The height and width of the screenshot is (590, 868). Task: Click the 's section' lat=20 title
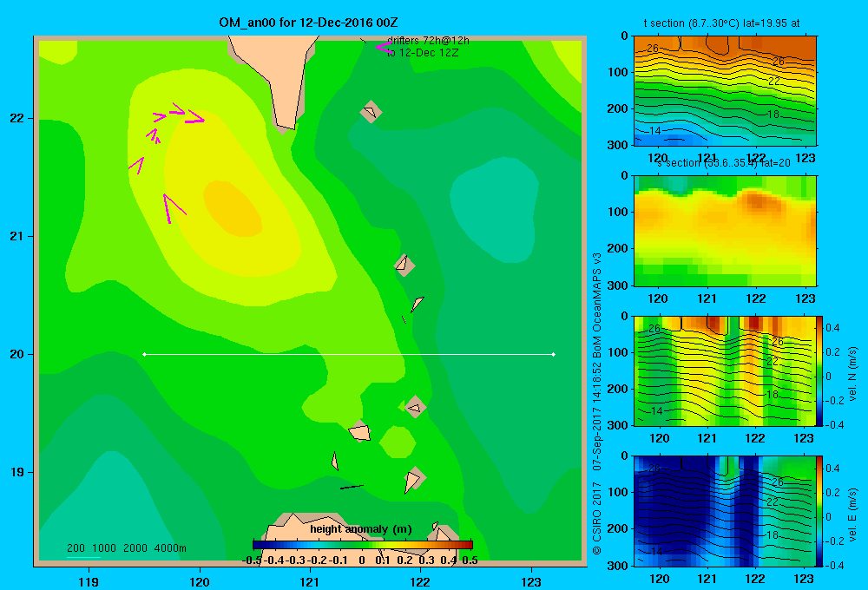click(724, 163)
